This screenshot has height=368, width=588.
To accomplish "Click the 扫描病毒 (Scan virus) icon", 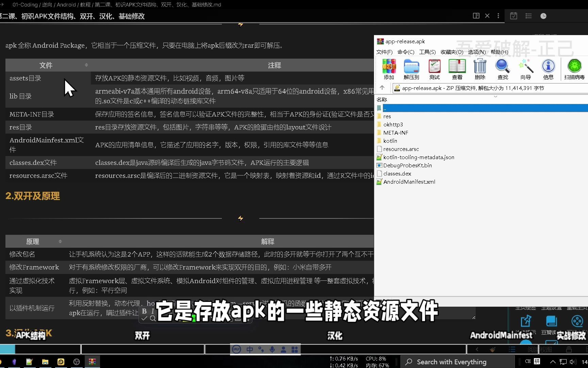I will 574,69.
